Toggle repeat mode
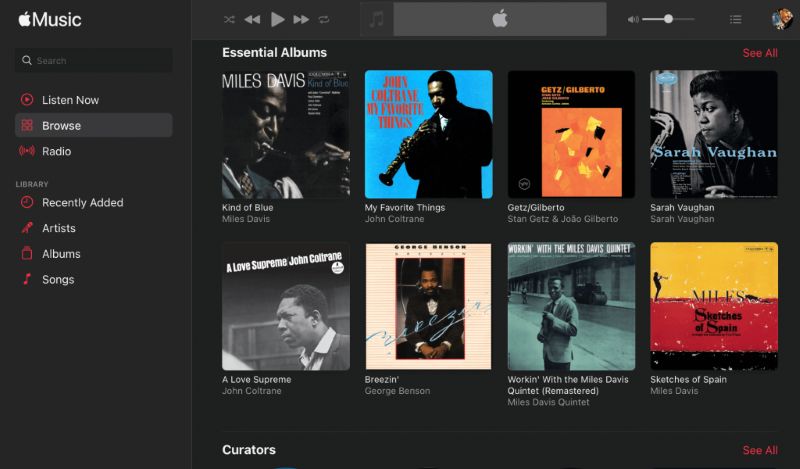The width and height of the screenshot is (800, 469). 324,19
